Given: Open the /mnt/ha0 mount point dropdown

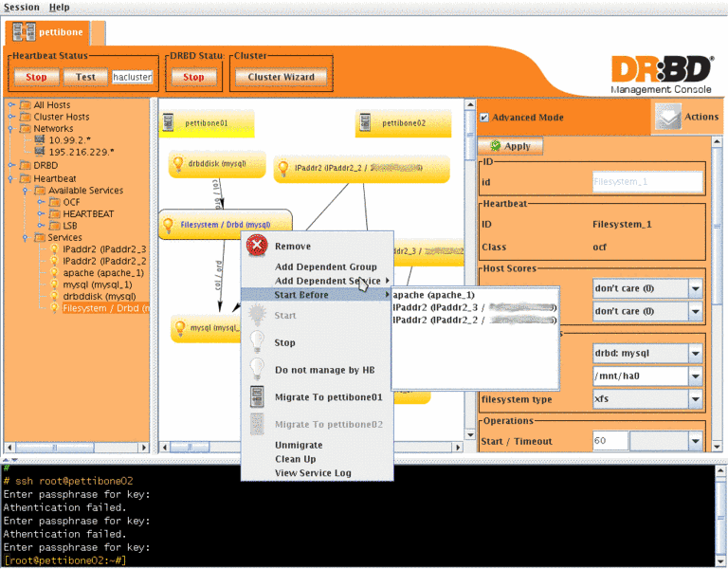Looking at the screenshot, I should click(695, 376).
